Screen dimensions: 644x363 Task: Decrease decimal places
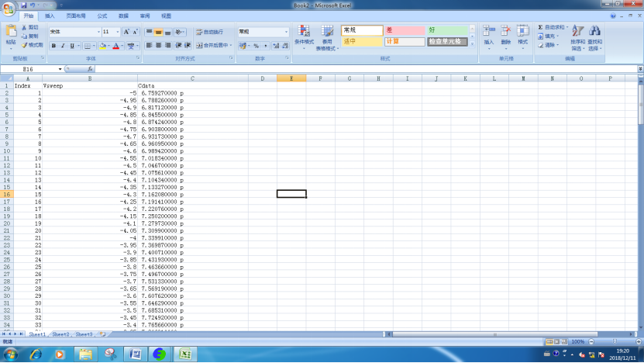(x=285, y=46)
